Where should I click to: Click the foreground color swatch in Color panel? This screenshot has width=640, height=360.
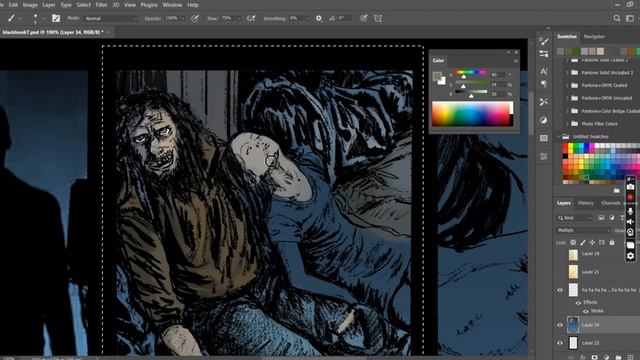tap(437, 76)
